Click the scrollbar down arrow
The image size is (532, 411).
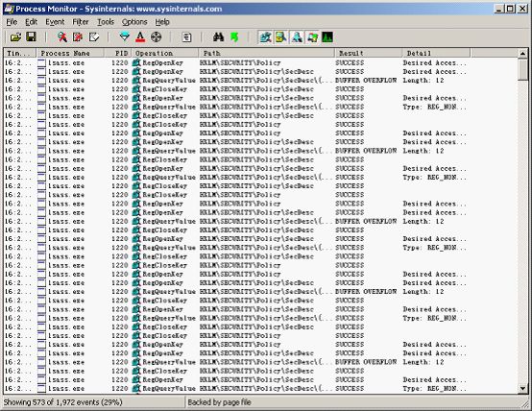pos(522,388)
